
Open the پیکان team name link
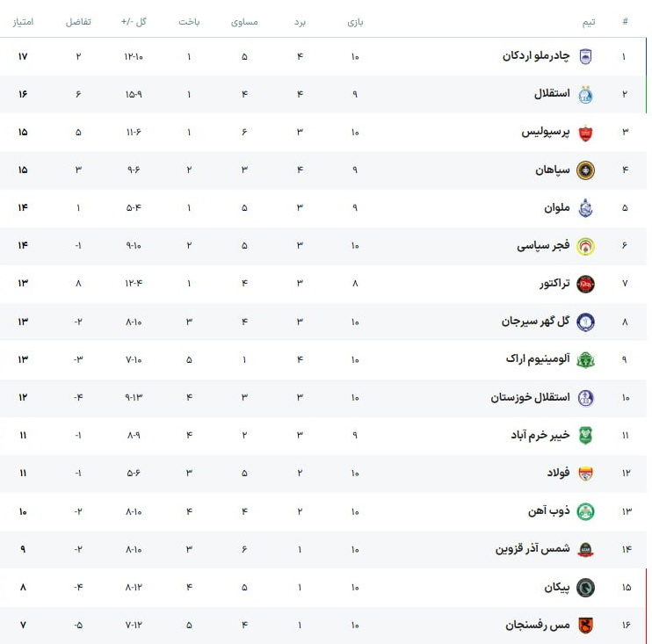click(557, 586)
